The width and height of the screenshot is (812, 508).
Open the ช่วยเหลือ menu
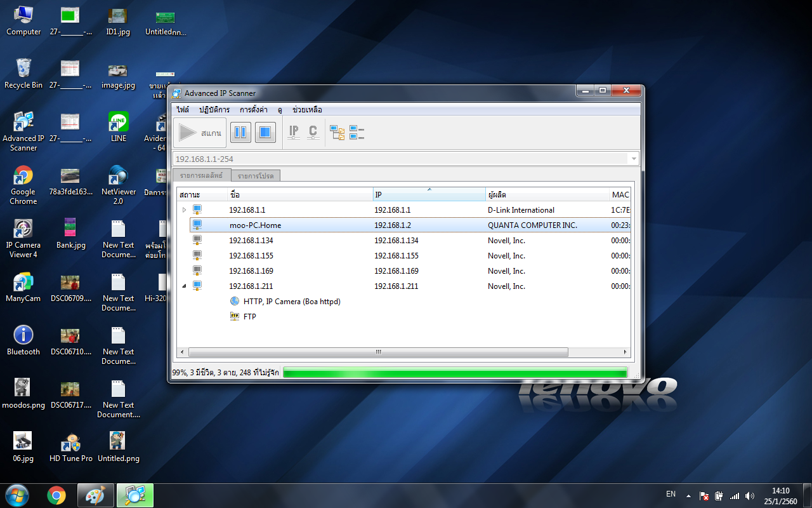click(308, 110)
